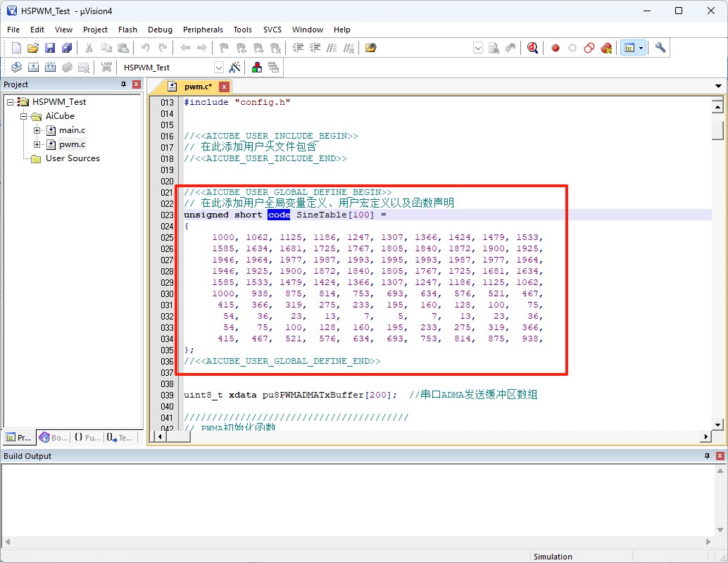Toggle a bookmark on the current line
This screenshot has height=563, width=728.
click(224, 47)
